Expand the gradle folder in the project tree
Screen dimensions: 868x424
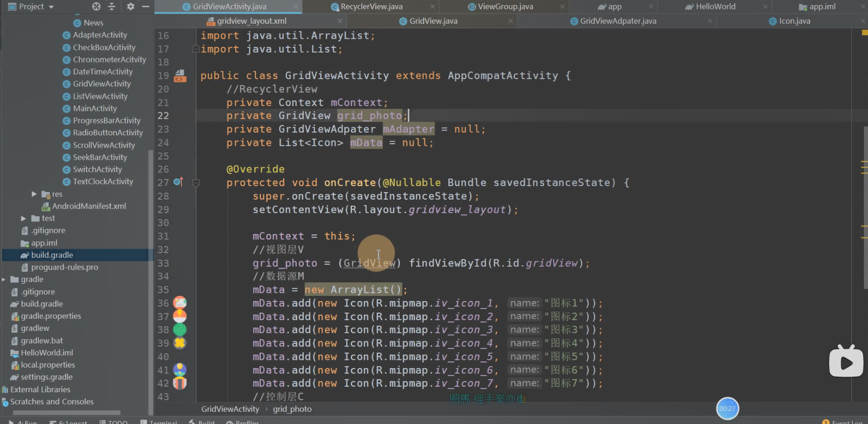coord(4,279)
